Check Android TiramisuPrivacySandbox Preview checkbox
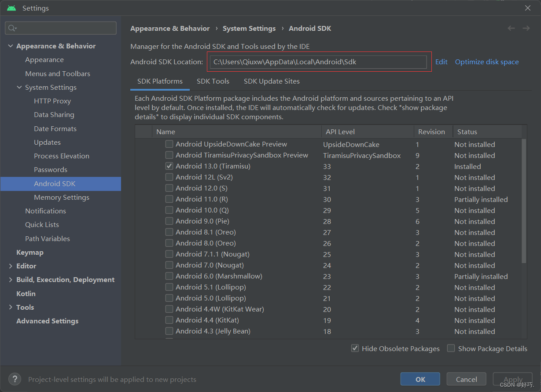This screenshot has width=541, height=392. [169, 155]
